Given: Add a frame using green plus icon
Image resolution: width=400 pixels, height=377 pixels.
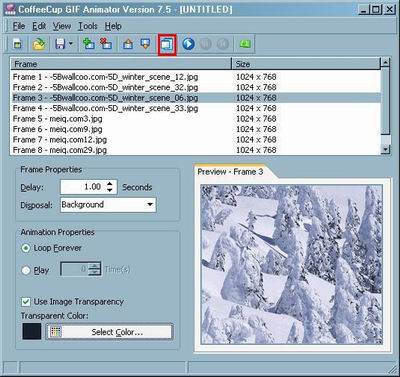Looking at the screenshot, I should tap(88, 44).
